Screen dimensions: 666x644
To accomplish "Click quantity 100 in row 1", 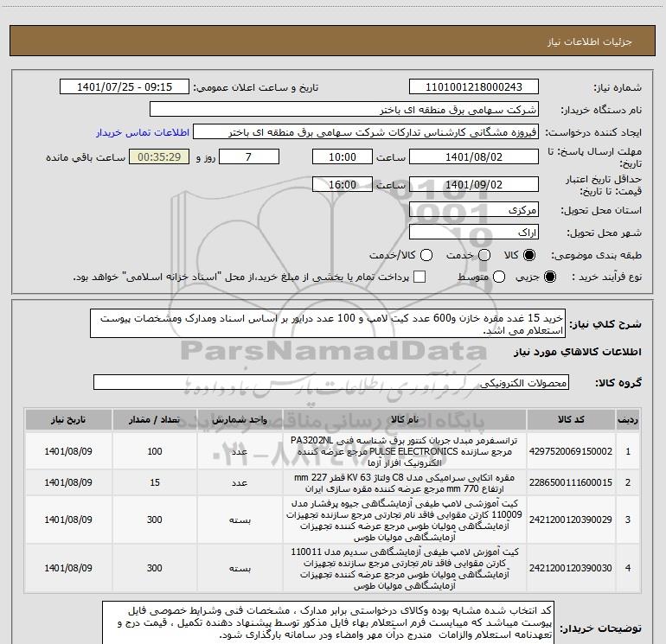I will (x=155, y=451).
